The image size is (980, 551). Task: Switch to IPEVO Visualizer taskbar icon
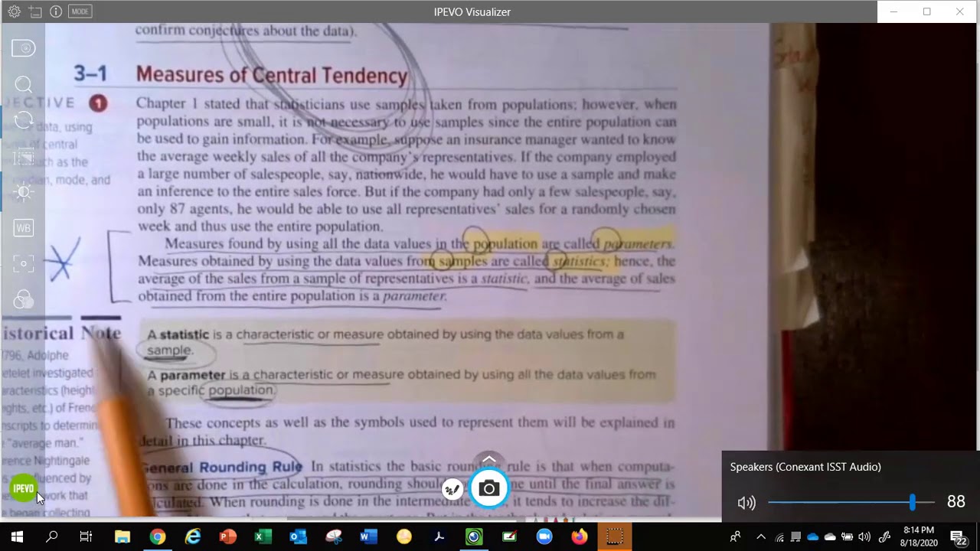pyautogui.click(x=474, y=537)
